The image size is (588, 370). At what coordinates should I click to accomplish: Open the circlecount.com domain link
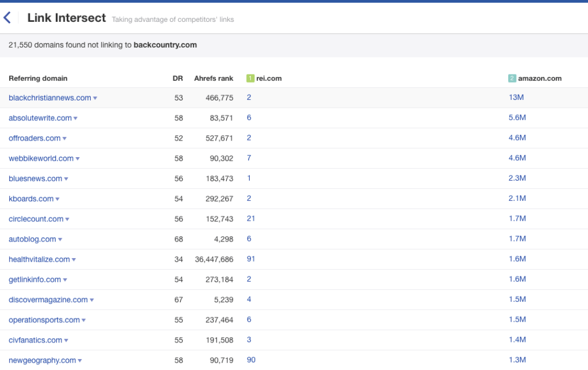point(36,219)
